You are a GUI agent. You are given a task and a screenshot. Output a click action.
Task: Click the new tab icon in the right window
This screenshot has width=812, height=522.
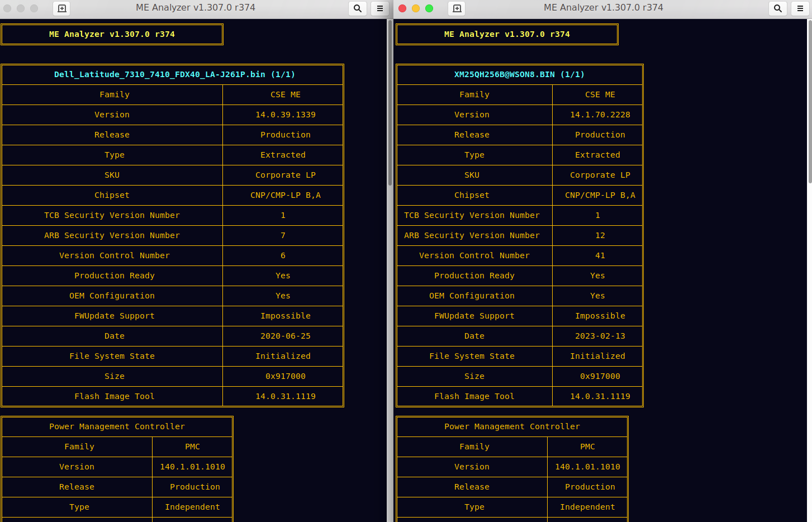457,8
